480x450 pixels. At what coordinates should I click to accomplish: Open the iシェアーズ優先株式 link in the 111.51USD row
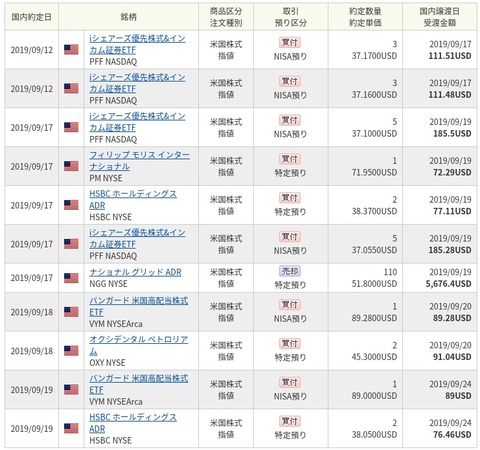click(137, 44)
